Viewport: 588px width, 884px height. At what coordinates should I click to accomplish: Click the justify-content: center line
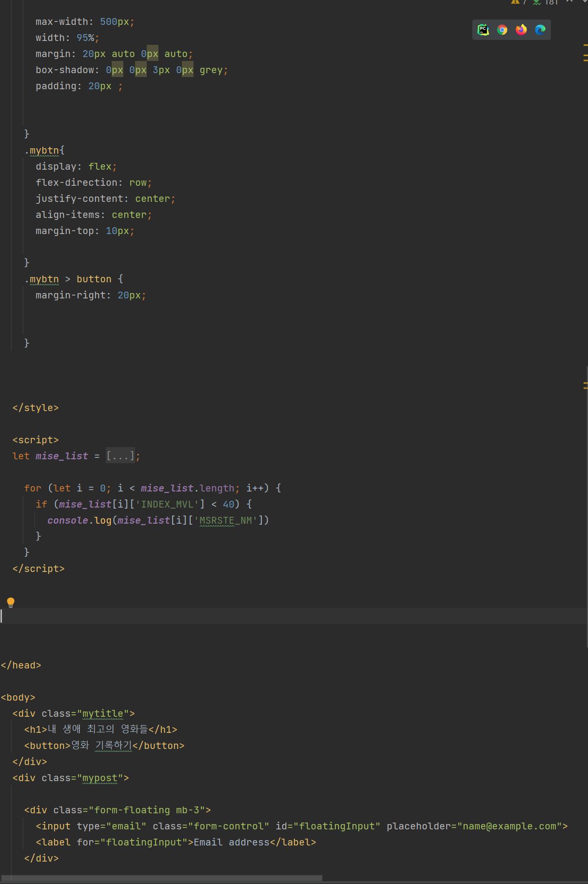pyautogui.click(x=105, y=198)
